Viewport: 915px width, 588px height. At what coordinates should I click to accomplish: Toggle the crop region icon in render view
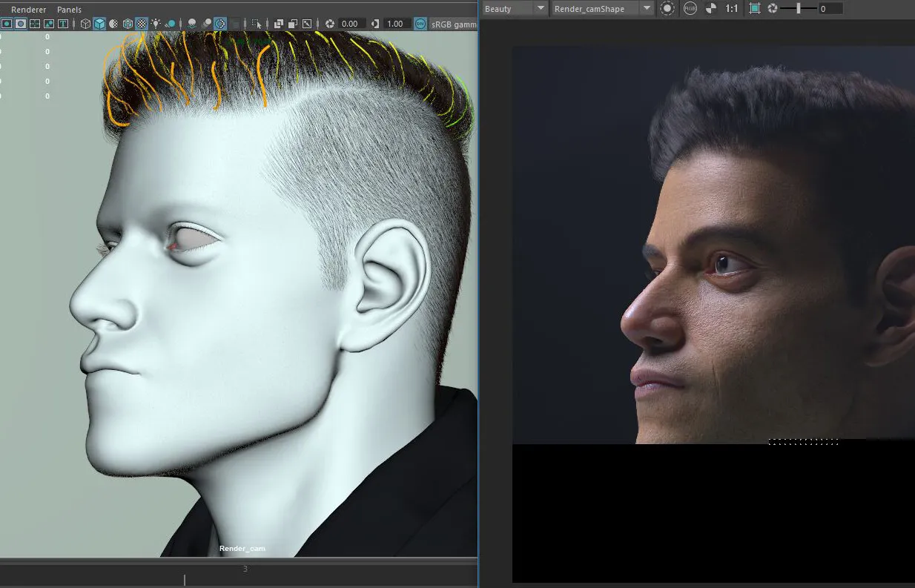pyautogui.click(x=755, y=9)
